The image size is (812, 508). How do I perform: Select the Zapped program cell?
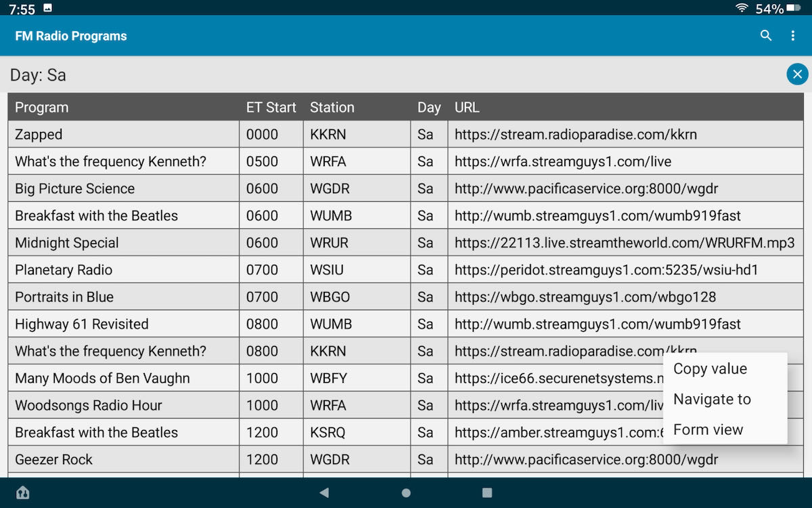point(124,134)
